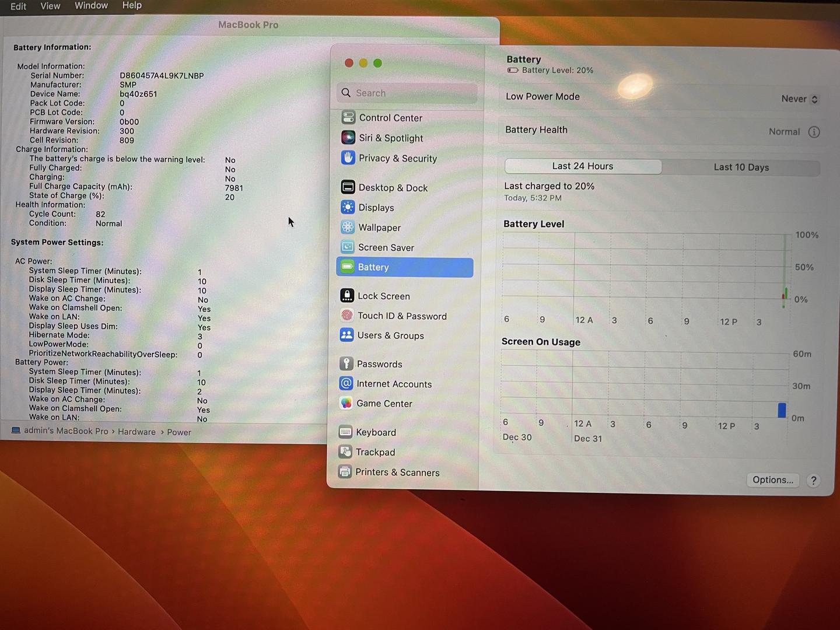The height and width of the screenshot is (630, 840).
Task: Open the Window menu
Action: [91, 5]
